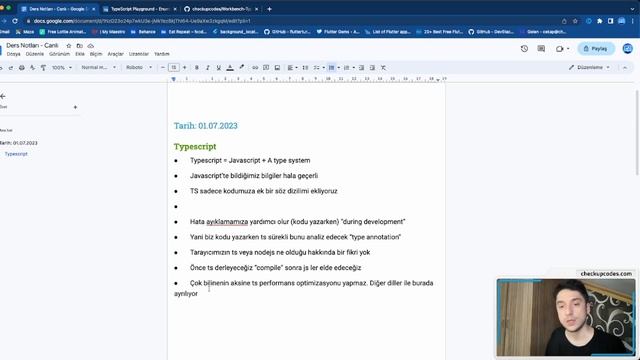Click the redo arrow in Docs toolbar
The image size is (640, 360).
point(11,68)
